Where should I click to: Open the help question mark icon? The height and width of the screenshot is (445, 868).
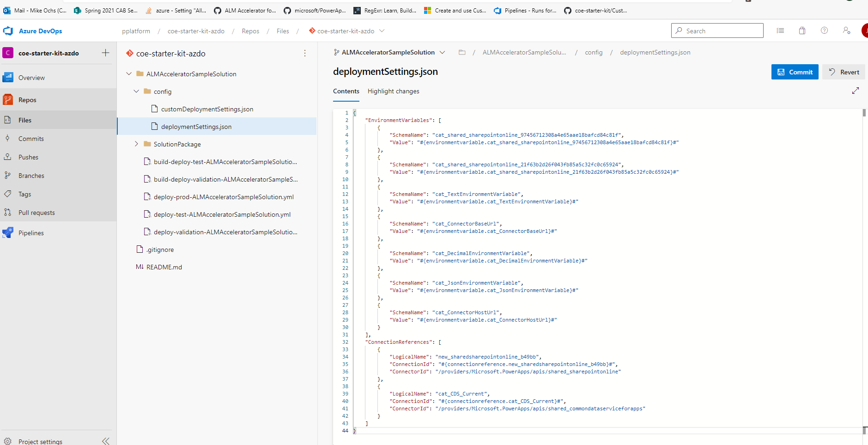[x=824, y=30]
